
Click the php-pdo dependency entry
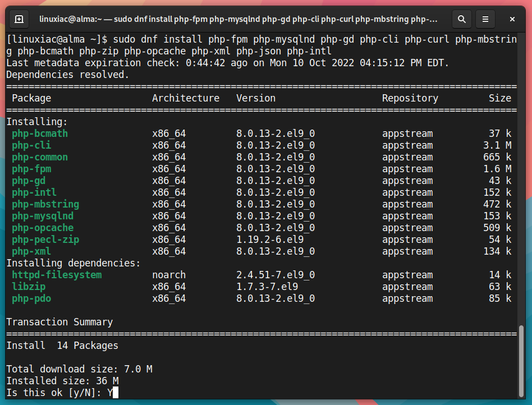(31, 298)
